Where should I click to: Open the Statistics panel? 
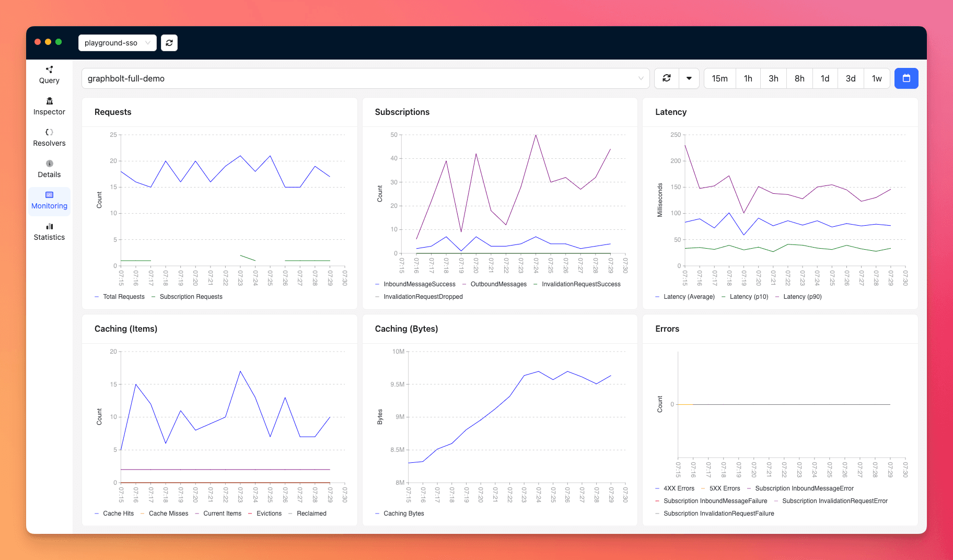point(49,231)
